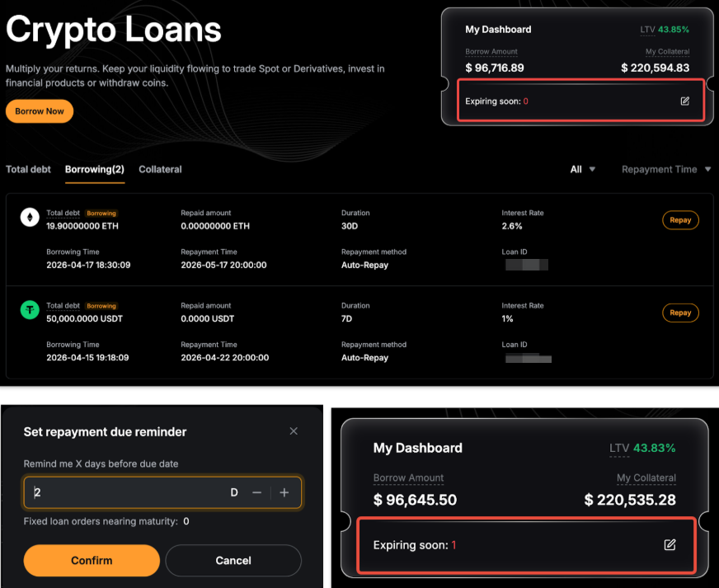Click the edit icon in lower dashboard card
The height and width of the screenshot is (588, 719).
[670, 545]
